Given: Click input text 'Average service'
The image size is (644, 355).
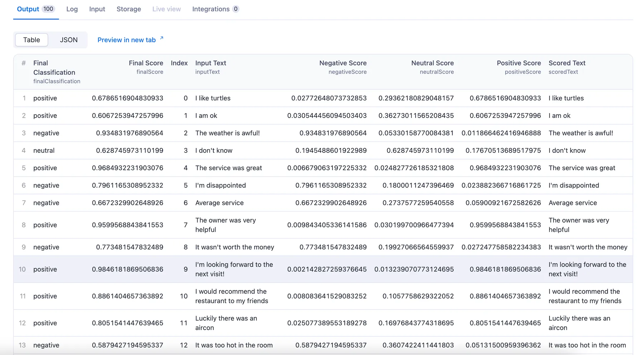Looking at the screenshot, I should point(219,203).
